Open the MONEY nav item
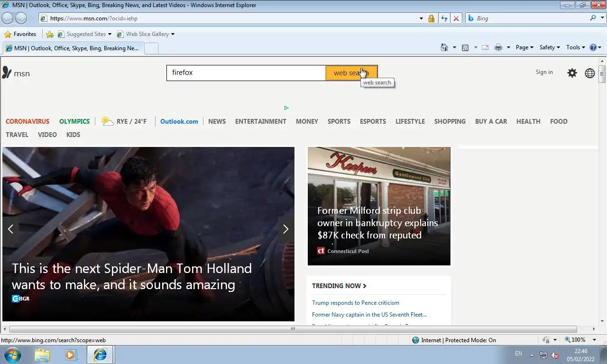The width and height of the screenshot is (607, 364). click(307, 121)
